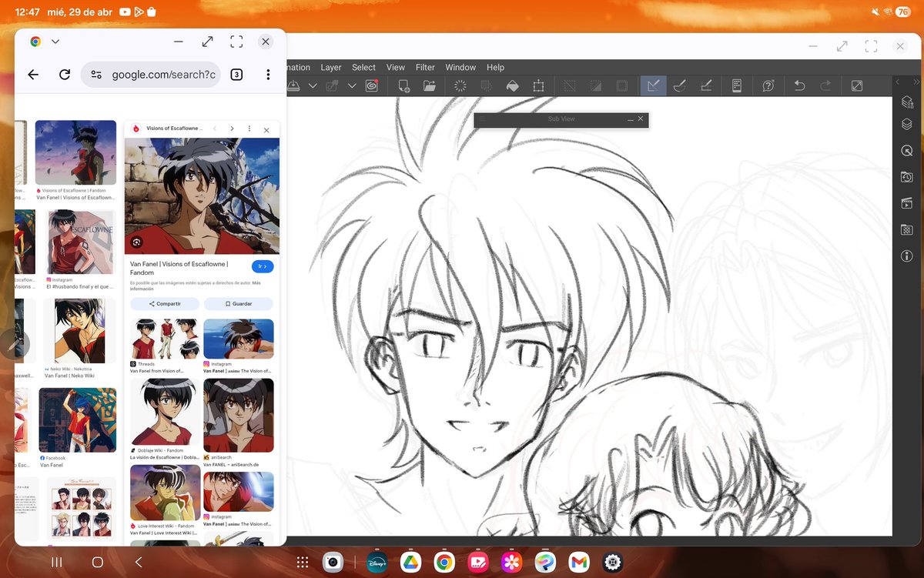Click the Chrome address bar URL
This screenshot has width=924, height=578.
[164, 75]
